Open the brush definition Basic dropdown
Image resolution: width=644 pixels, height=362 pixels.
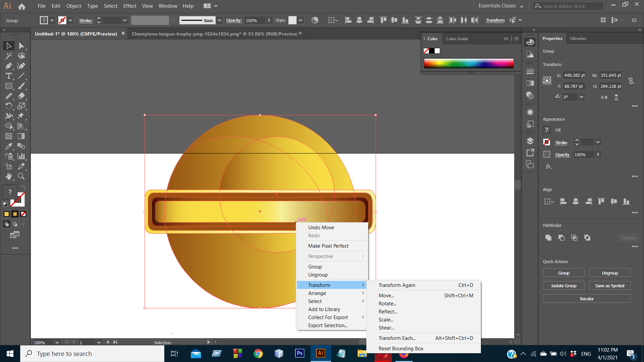(x=219, y=20)
